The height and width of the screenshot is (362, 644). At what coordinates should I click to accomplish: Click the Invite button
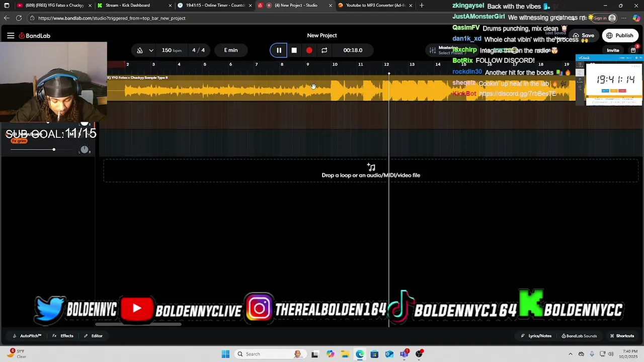click(x=613, y=50)
